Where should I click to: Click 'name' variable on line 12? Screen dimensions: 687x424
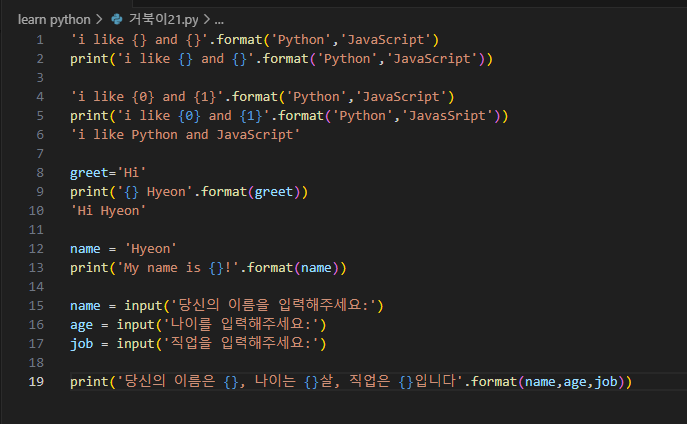tap(85, 249)
